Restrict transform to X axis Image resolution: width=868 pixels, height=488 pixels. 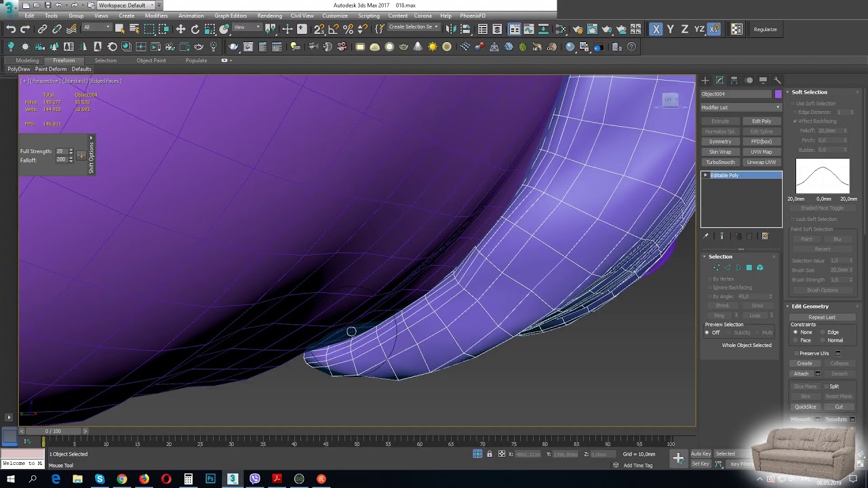click(656, 29)
